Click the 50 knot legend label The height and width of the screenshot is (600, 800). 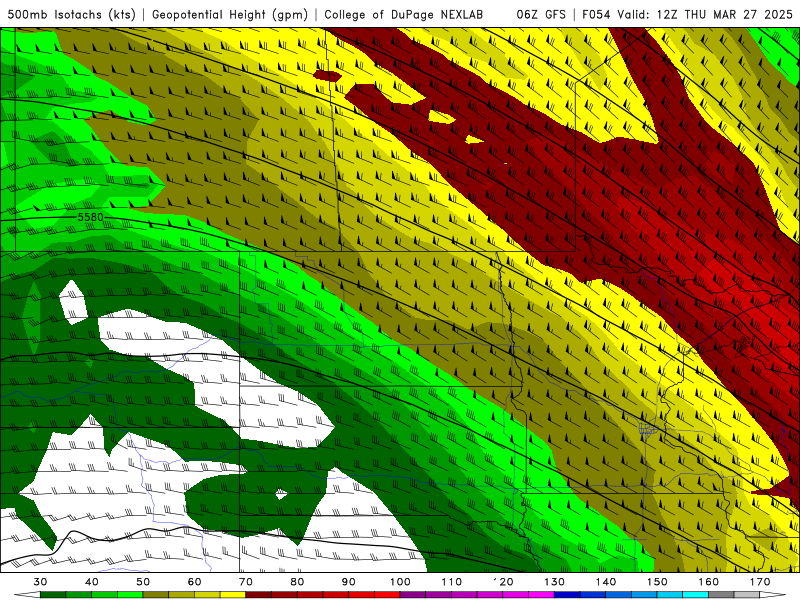pos(143,582)
